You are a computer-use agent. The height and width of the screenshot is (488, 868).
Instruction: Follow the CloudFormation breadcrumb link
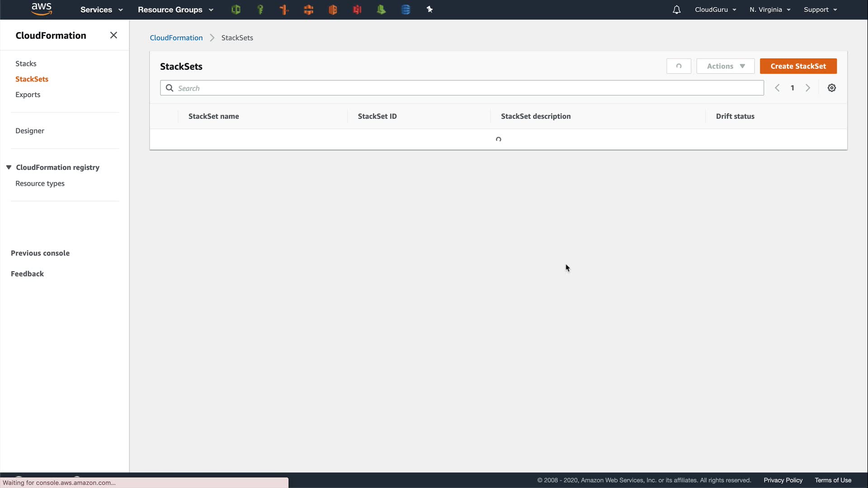[x=176, y=38]
